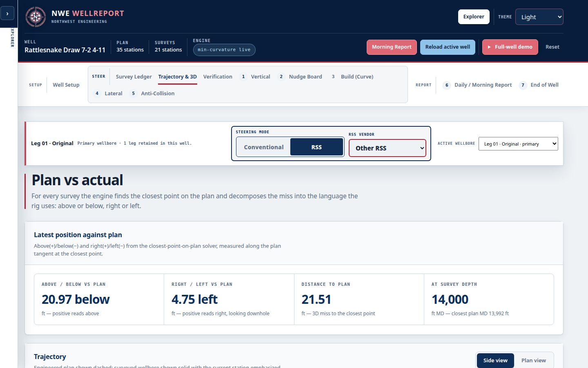Open step 3 Build (Curve)
Image resolution: width=588 pixels, height=368 pixels.
[352, 77]
